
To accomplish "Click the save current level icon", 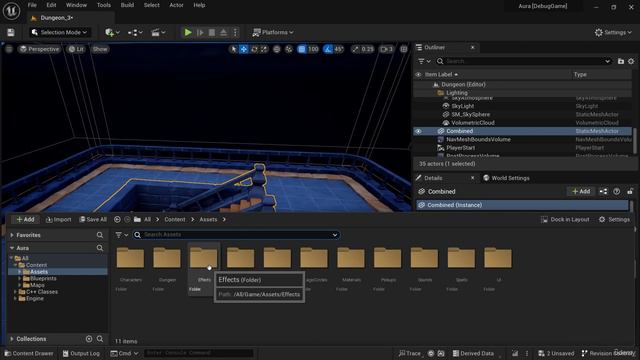I will click(x=11, y=33).
